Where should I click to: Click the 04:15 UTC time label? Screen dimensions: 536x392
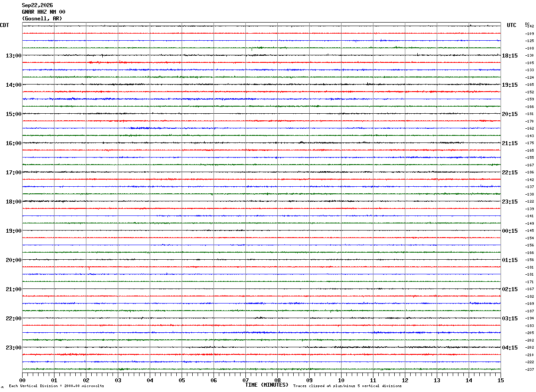[x=509, y=348]
